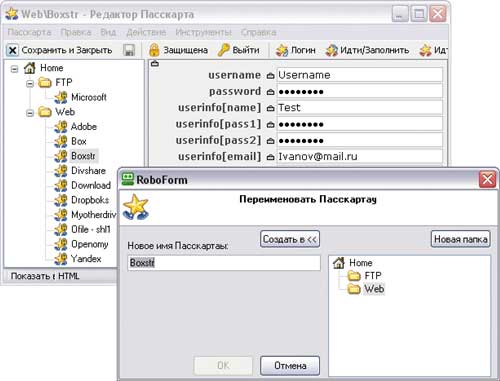Click the Идти/Заполнить toolbar icon
This screenshot has width=500, height=381.
[x=332, y=50]
